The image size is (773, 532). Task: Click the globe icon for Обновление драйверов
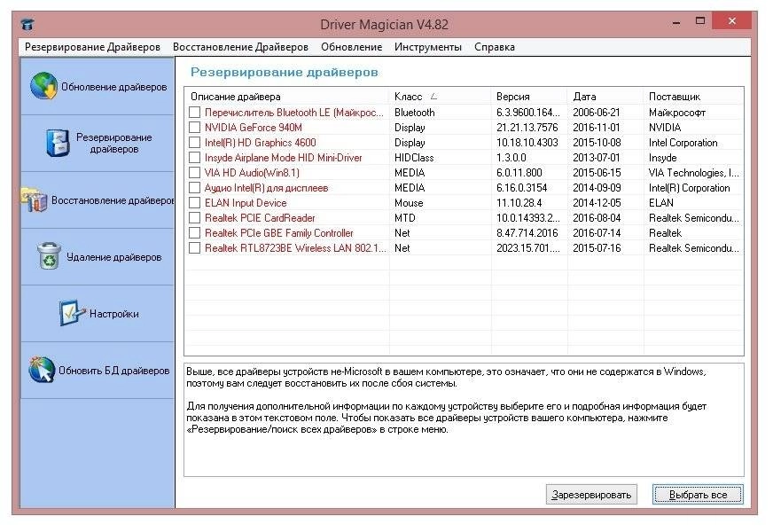43,86
